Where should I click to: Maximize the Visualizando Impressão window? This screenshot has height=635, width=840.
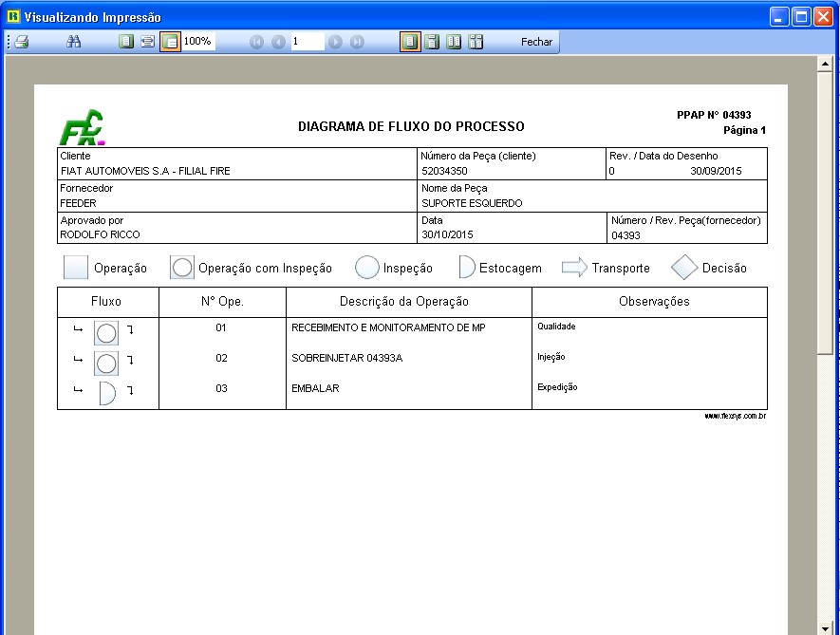[x=801, y=17]
